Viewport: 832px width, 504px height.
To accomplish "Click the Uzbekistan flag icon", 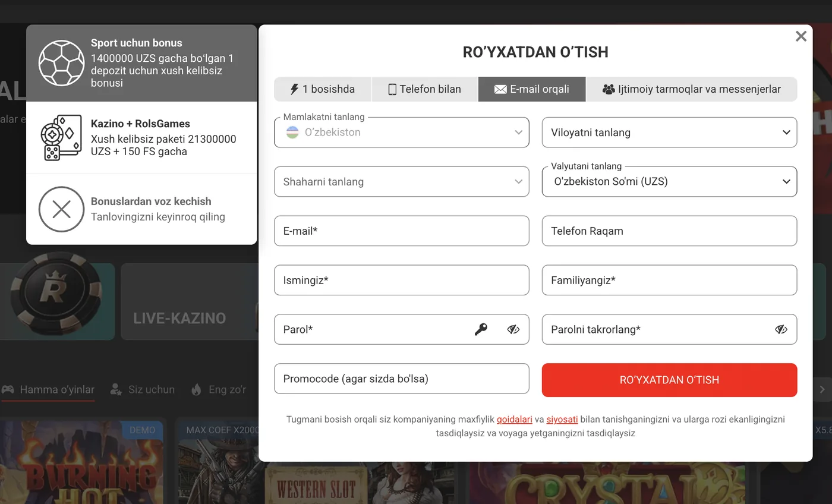I will click(x=292, y=132).
